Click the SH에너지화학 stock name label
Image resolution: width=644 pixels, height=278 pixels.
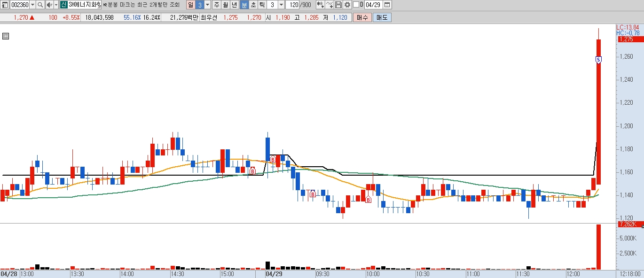(85, 5)
